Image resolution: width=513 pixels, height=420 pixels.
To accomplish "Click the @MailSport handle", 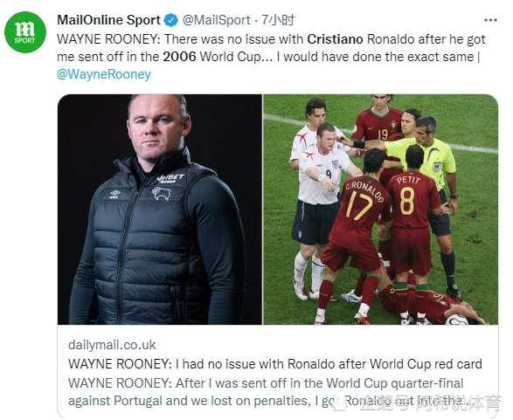I will 216,20.
